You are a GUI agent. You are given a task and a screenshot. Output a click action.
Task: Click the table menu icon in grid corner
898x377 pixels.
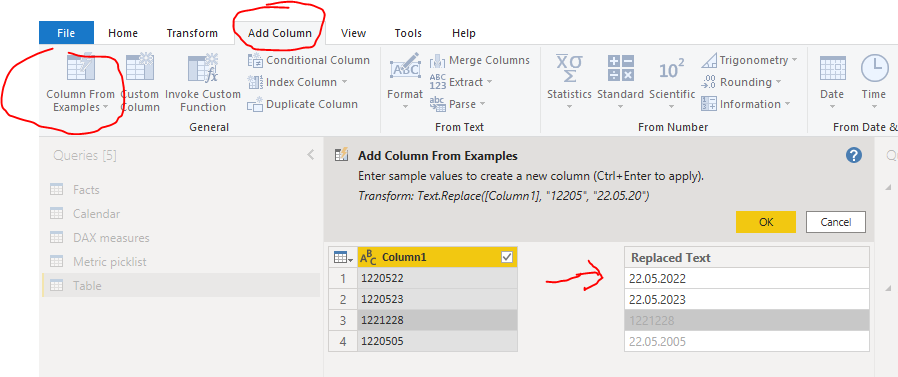343,258
